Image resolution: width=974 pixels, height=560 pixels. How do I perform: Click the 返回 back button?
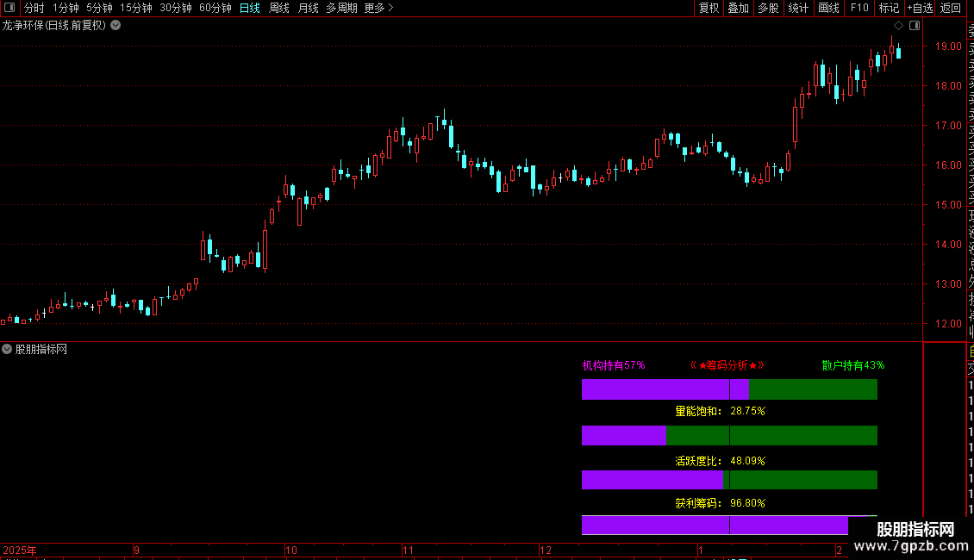tap(951, 8)
